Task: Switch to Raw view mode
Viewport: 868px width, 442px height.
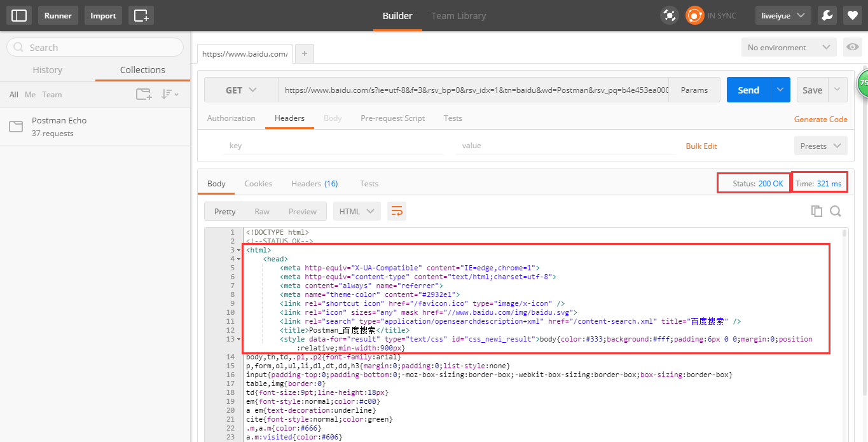Action: (x=262, y=211)
